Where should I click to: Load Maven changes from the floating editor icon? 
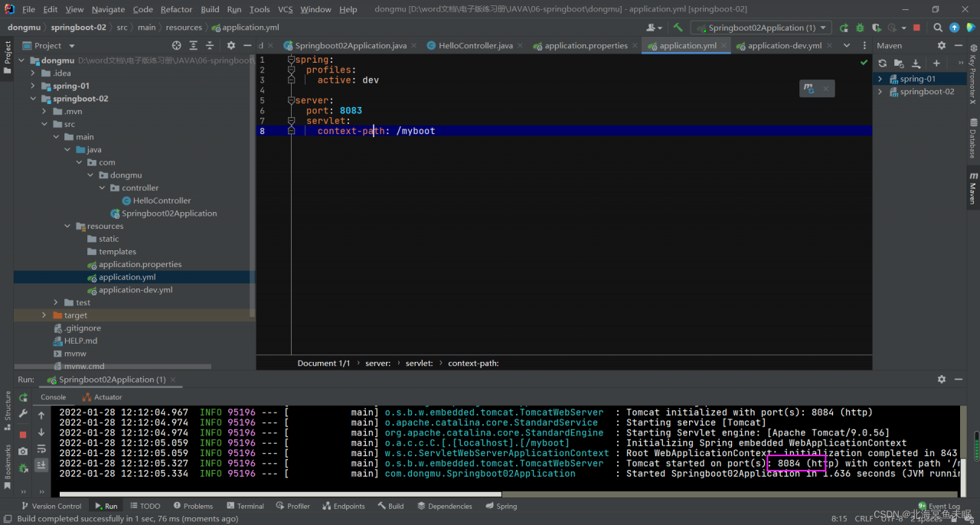[x=809, y=89]
